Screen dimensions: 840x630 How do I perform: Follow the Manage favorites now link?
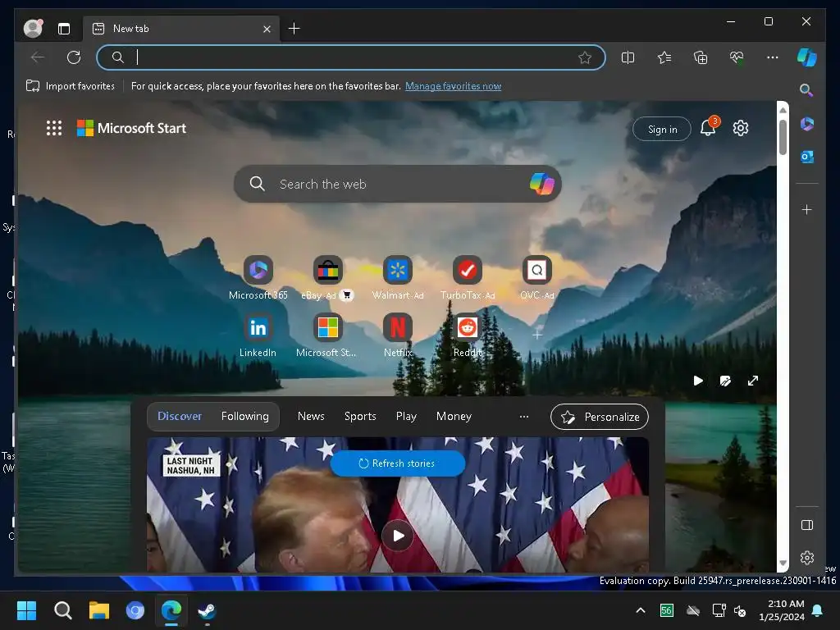[453, 85]
